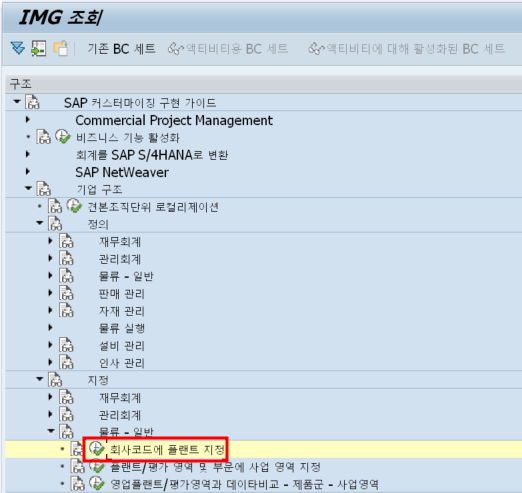
Task: Open documentation icon for 설비 관리
Action: [66, 345]
